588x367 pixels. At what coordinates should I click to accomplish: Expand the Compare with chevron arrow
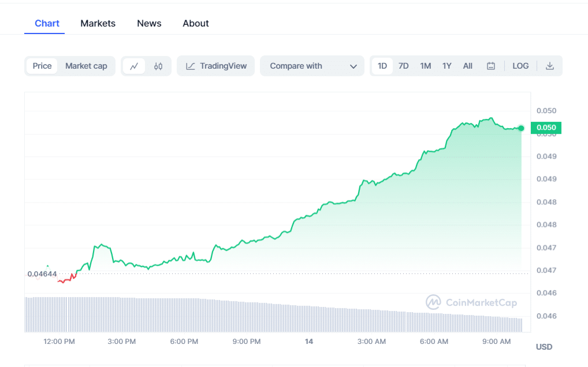click(353, 66)
